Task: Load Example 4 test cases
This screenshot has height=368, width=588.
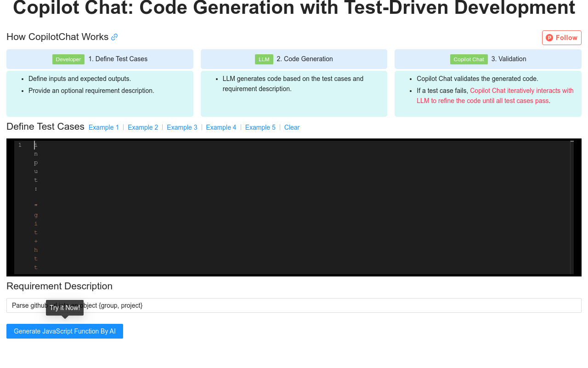Action: pyautogui.click(x=221, y=127)
